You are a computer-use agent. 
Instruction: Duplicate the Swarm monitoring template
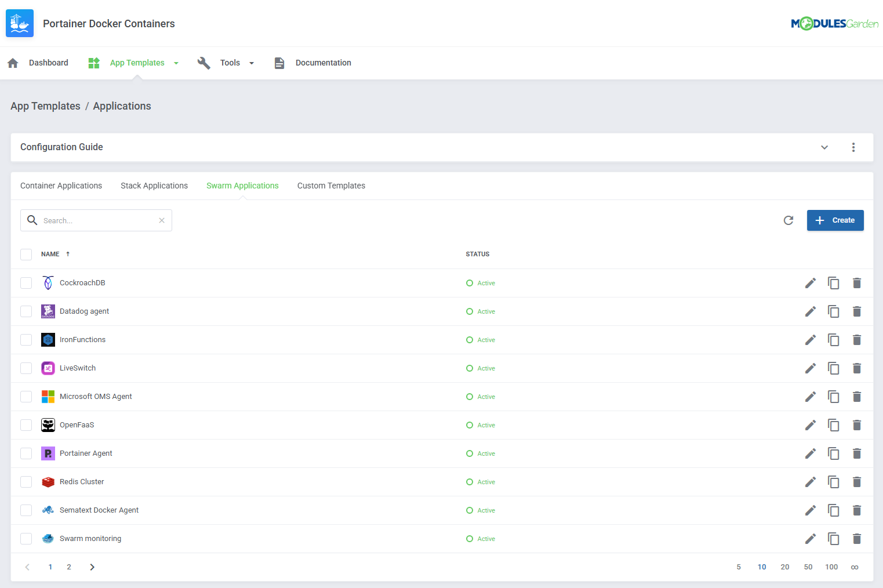pyautogui.click(x=834, y=538)
